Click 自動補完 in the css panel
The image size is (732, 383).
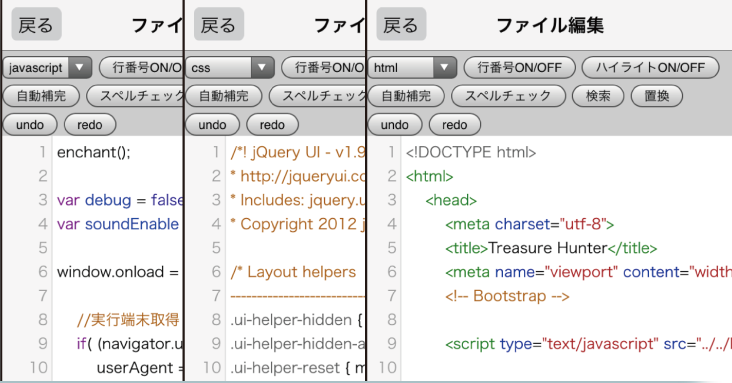point(224,96)
